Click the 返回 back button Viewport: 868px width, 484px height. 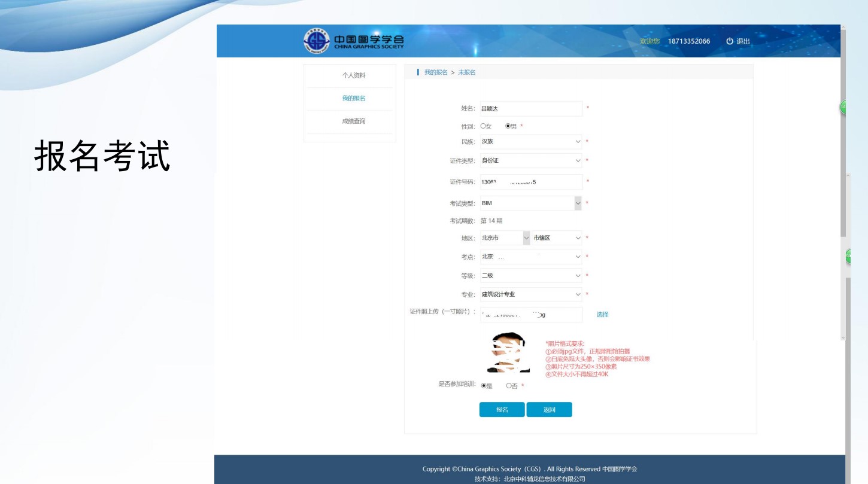(x=549, y=410)
